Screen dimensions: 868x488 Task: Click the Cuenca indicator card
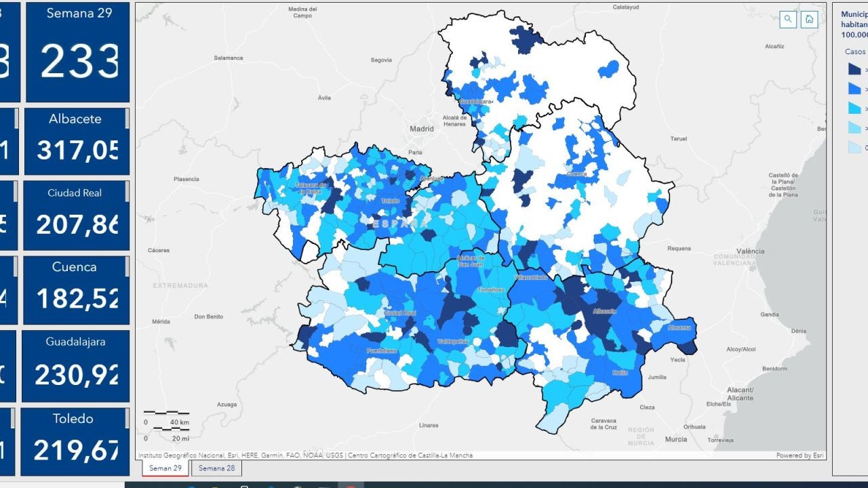click(75, 289)
